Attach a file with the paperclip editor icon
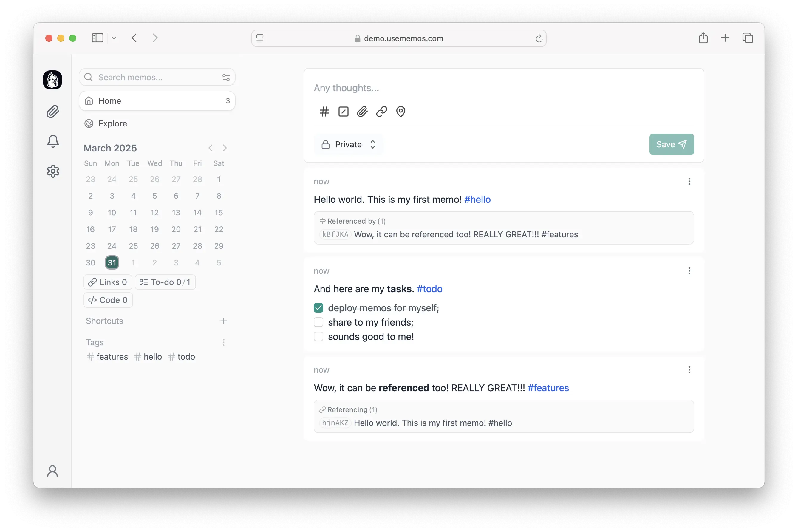Image resolution: width=798 pixels, height=532 pixels. click(362, 112)
